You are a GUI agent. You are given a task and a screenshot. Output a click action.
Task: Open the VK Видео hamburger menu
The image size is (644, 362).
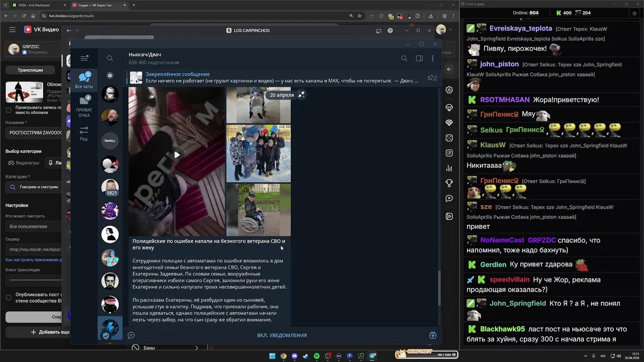12,30
